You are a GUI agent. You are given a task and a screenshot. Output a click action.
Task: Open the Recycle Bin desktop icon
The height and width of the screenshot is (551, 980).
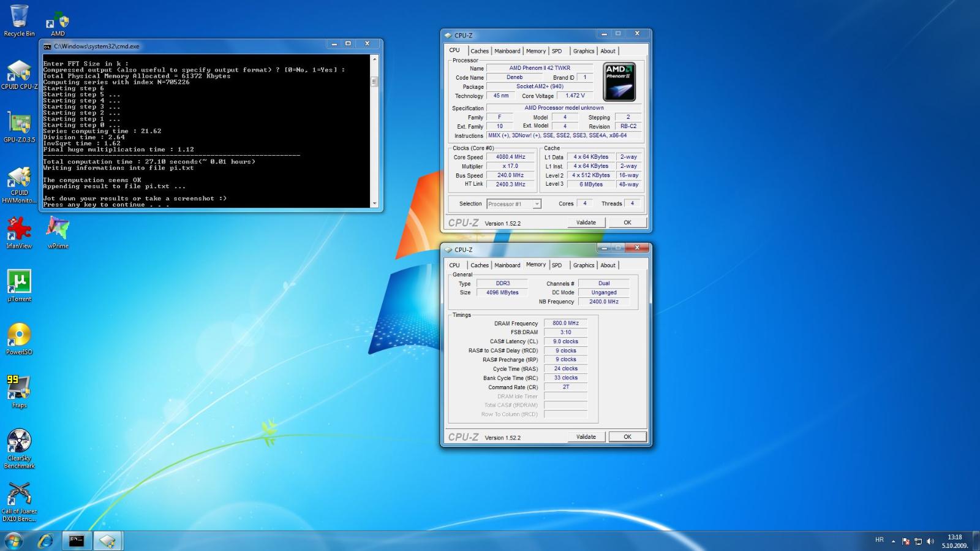point(19,20)
